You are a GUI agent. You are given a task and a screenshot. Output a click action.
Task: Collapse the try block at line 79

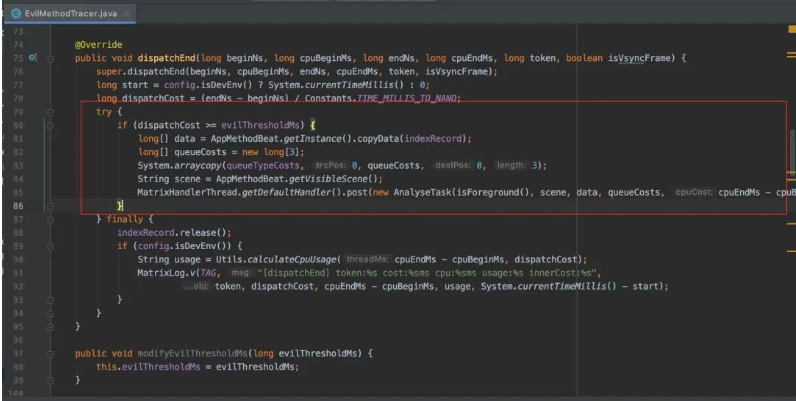pos(50,112)
